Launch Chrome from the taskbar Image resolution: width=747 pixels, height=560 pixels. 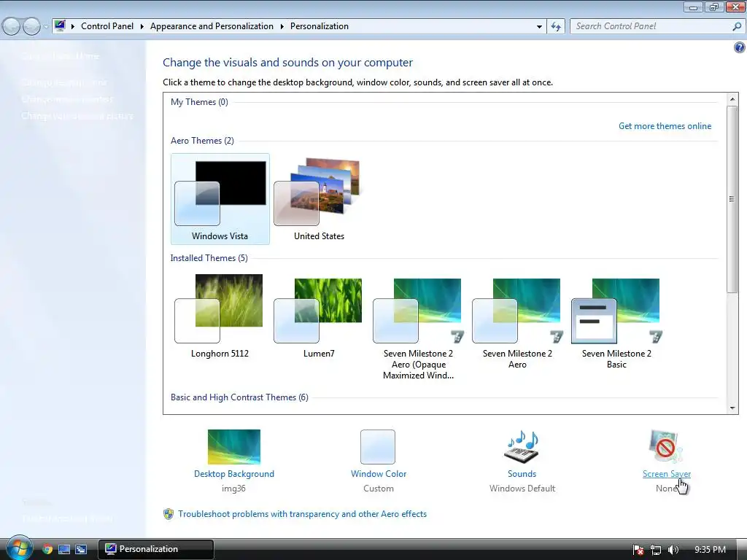coord(47,549)
